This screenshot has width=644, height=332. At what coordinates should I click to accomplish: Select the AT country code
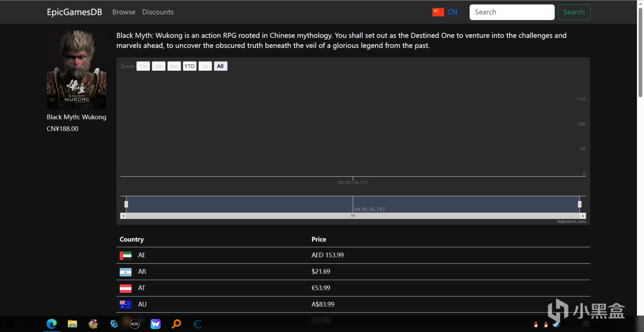click(x=142, y=288)
